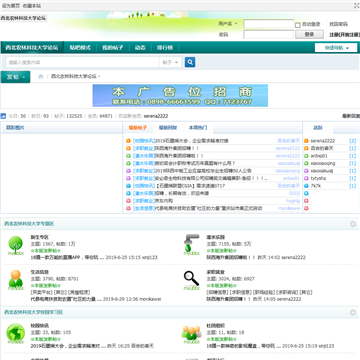Click the red bullet beside the hygnlg thread
The image size is (360, 360).
click(128, 201)
